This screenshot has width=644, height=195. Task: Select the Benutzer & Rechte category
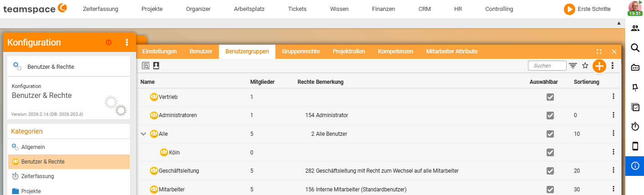(69, 161)
